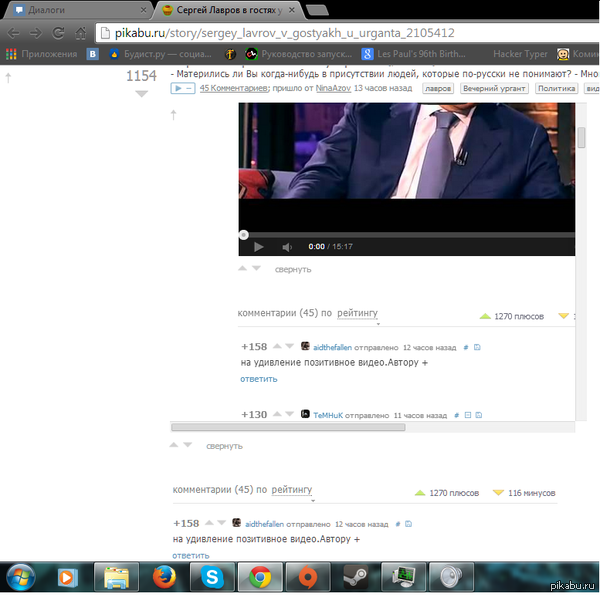600x597 pixels.
Task: Collapse the section with the lower "свернуть" link
Action: (224, 446)
